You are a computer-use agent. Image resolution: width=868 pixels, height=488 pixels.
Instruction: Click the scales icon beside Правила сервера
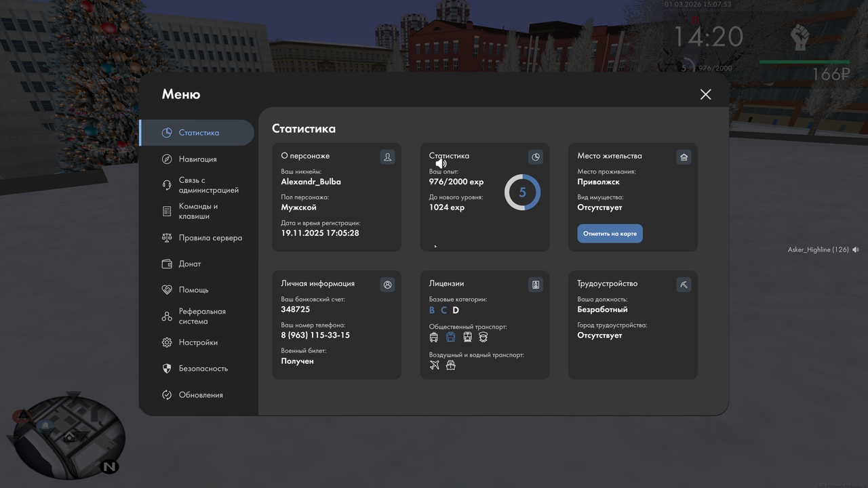coord(167,238)
